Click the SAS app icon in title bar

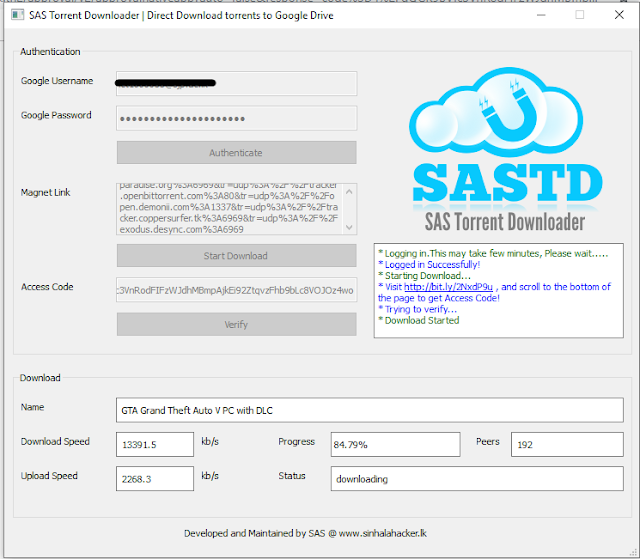10,15
